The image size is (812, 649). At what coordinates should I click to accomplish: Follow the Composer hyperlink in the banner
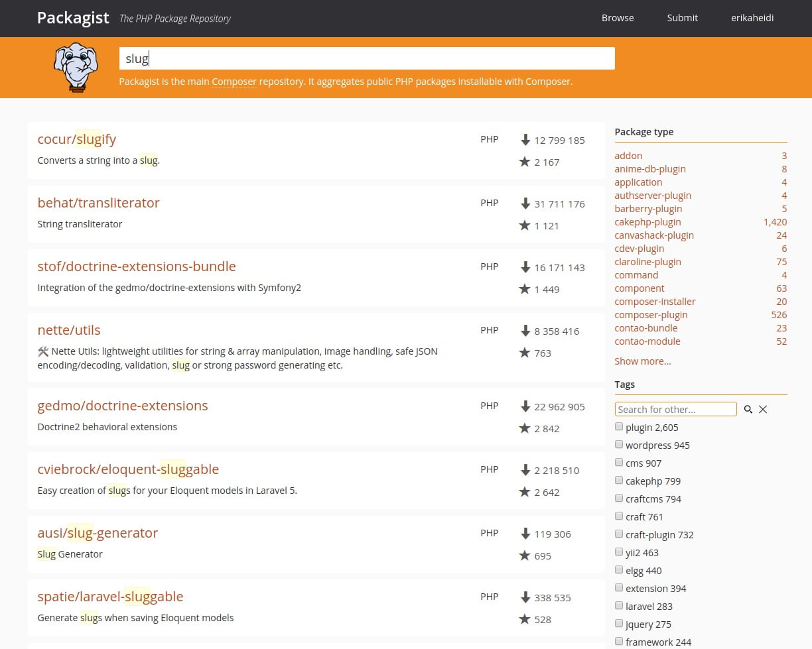coord(234,81)
